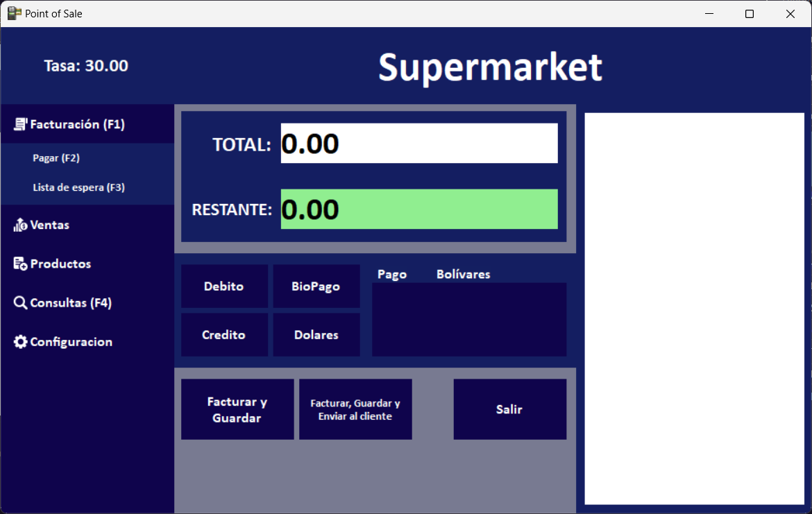
Task: Click the Ventas chart icon
Action: click(x=21, y=225)
